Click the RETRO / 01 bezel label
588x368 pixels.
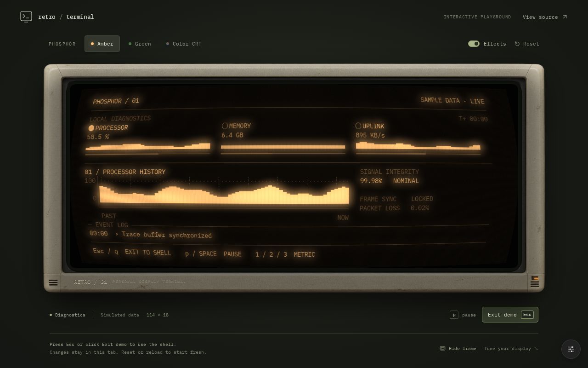pyautogui.click(x=90, y=282)
